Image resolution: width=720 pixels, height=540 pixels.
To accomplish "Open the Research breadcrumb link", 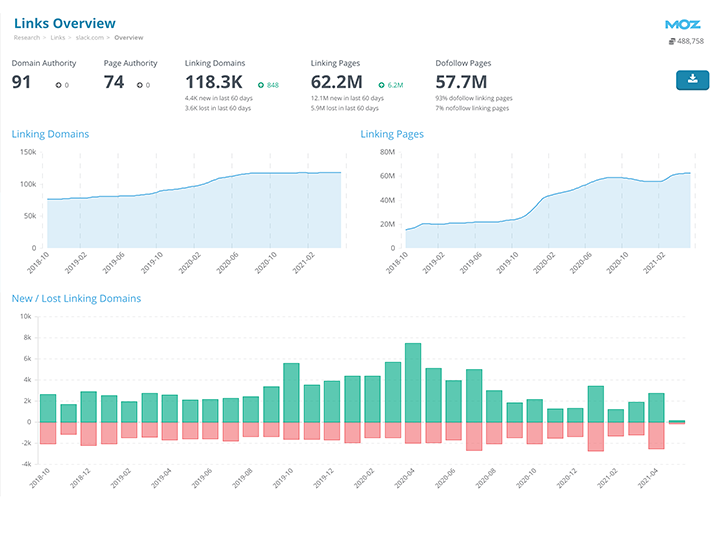I will (x=27, y=38).
